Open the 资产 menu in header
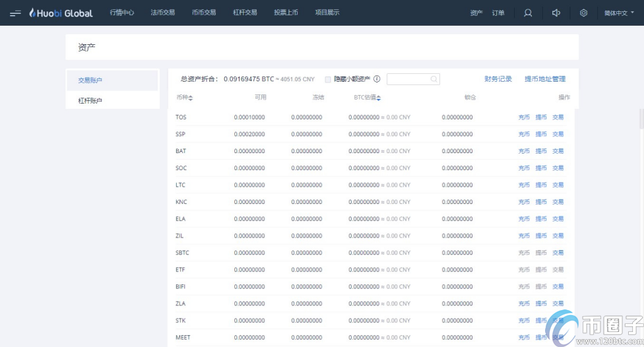 (476, 13)
